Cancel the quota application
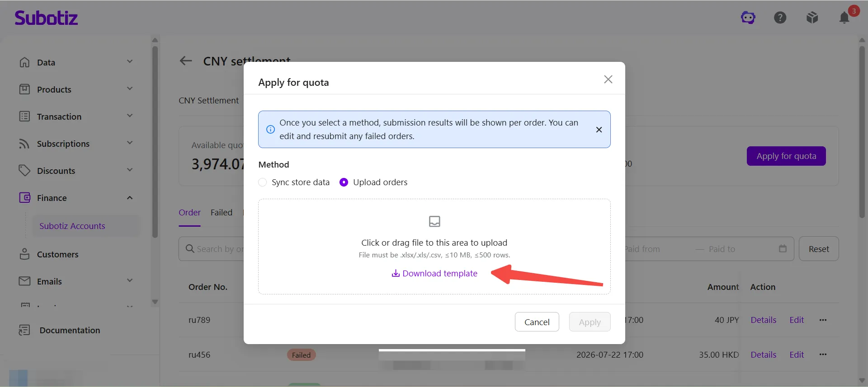 click(x=537, y=322)
